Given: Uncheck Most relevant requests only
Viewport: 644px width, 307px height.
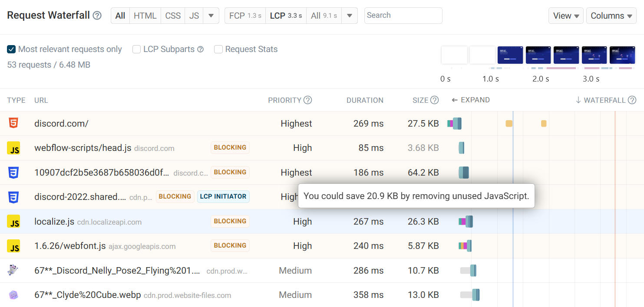Looking at the screenshot, I should 12,49.
